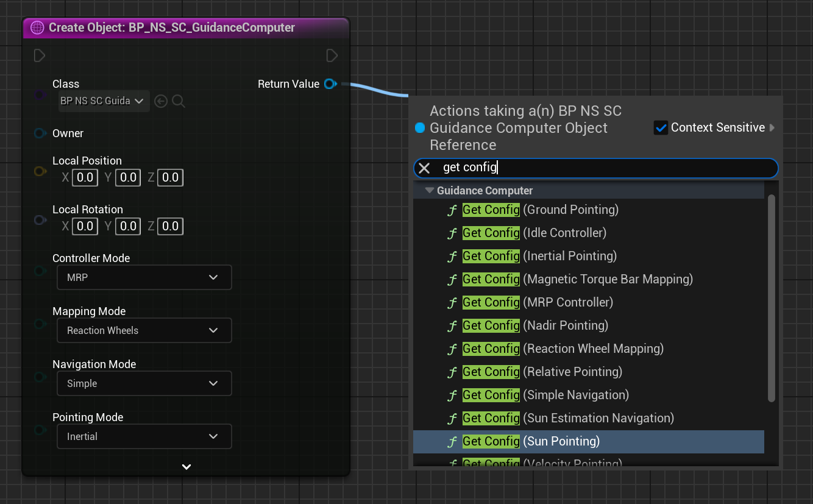Click the input execution pin on the node
813x504 pixels.
coord(40,56)
